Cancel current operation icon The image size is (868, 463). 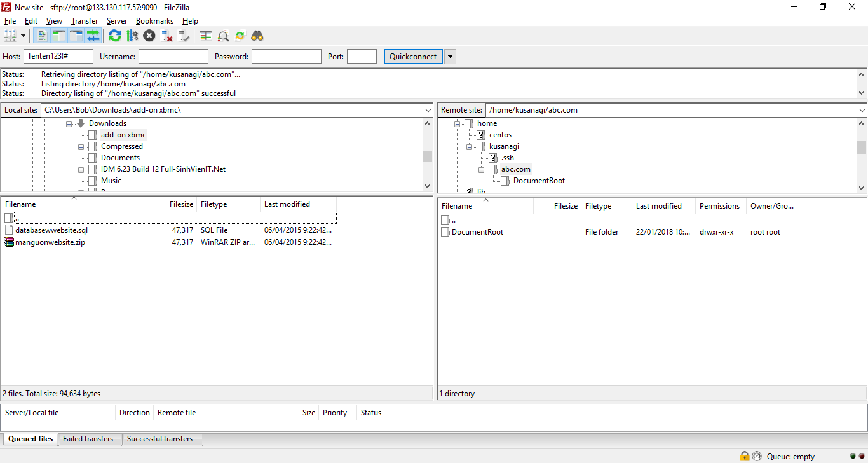(x=149, y=36)
